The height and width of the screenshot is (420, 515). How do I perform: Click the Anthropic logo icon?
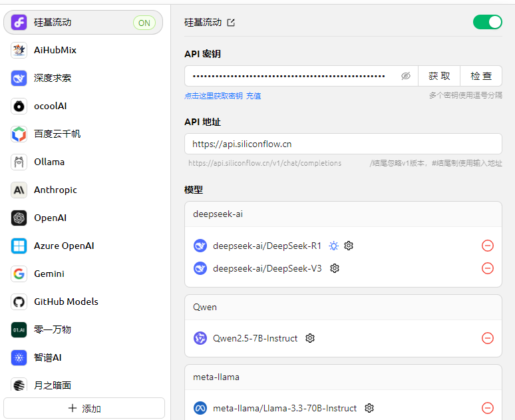pyautogui.click(x=19, y=190)
